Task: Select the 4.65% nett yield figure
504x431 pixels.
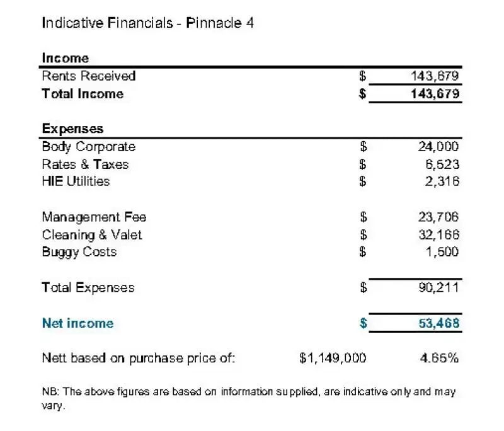Action: coord(439,358)
